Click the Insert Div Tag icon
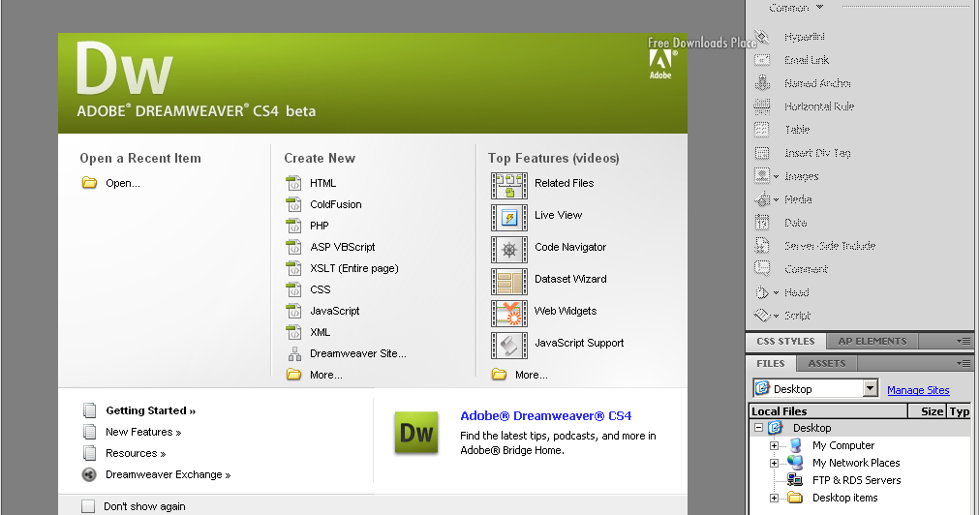The height and width of the screenshot is (515, 980). [762, 153]
